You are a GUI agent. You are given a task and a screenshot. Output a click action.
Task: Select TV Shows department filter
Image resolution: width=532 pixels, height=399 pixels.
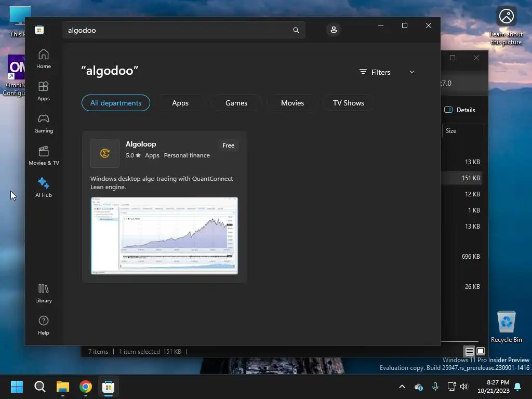point(349,103)
